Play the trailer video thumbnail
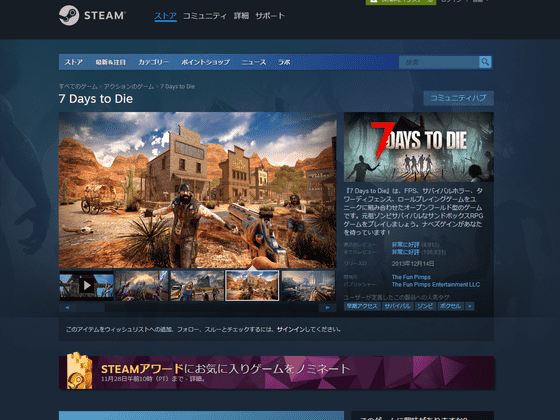Viewport: 560px width, 420px height. tap(86, 285)
